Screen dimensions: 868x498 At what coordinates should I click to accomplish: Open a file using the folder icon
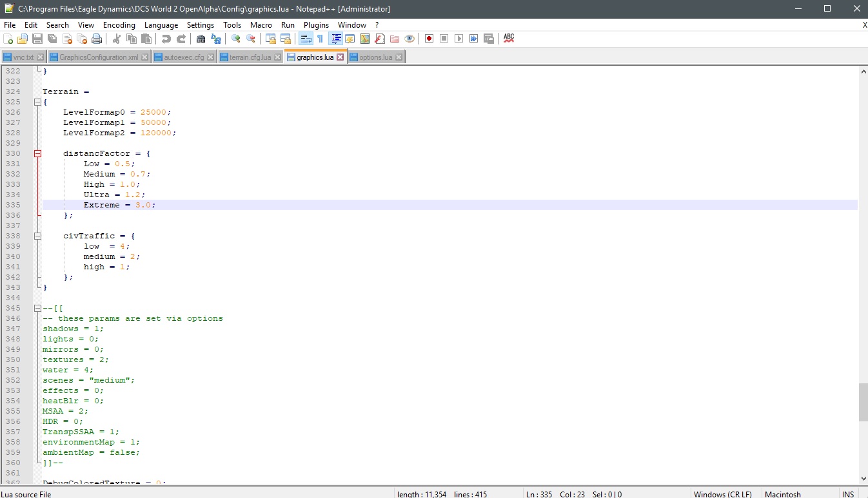click(23, 39)
